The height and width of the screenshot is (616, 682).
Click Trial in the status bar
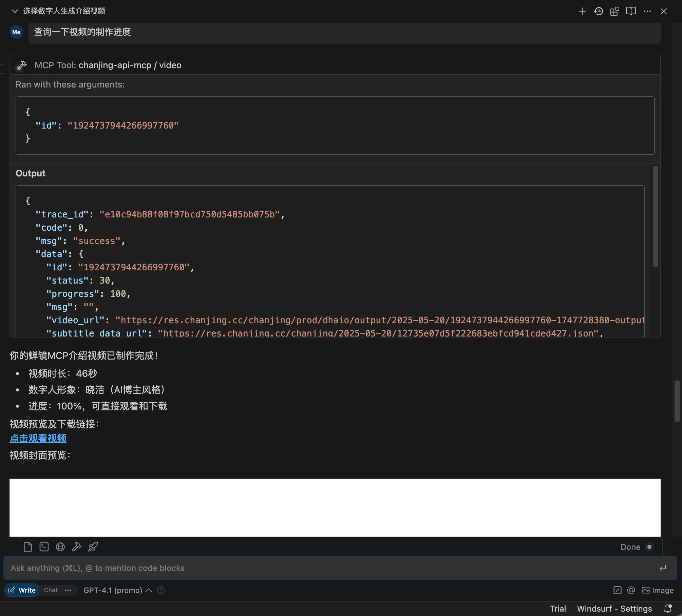tap(558, 609)
